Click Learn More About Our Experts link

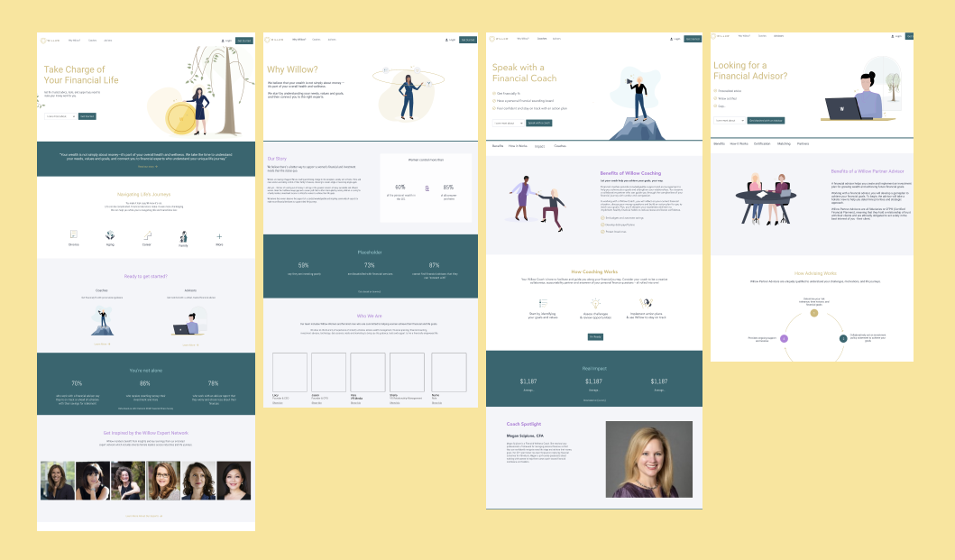pos(143,516)
